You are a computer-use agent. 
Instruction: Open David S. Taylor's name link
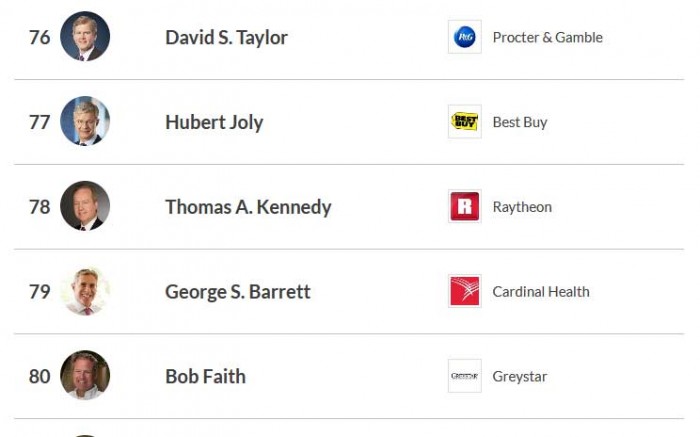[226, 38]
